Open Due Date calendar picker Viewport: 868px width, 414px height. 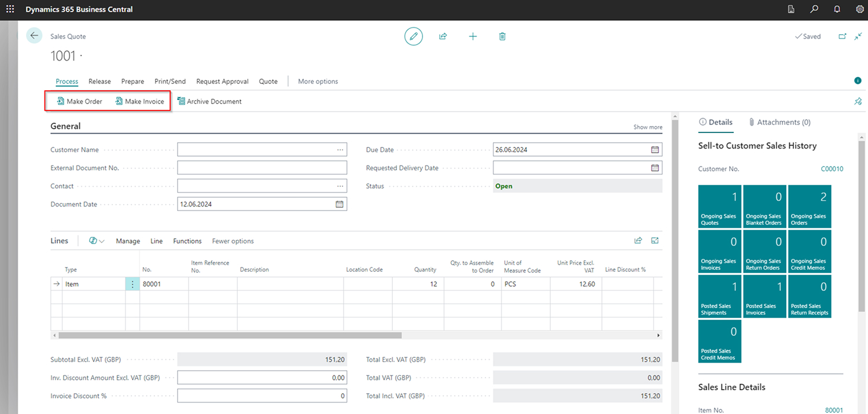[x=655, y=150]
